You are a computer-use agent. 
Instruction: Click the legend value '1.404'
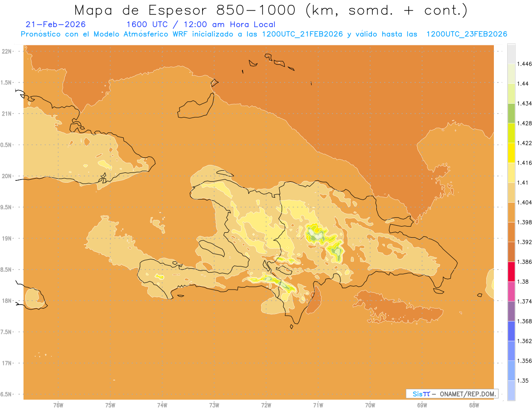tap(524, 202)
